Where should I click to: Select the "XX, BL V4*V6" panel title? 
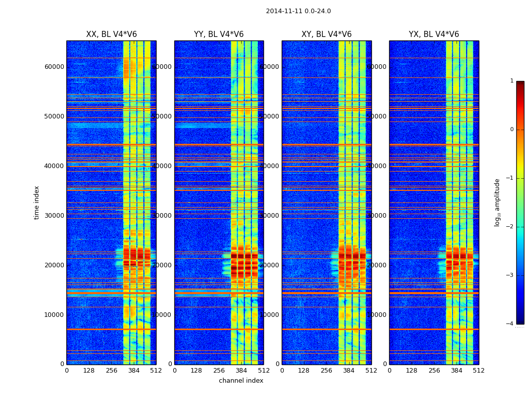point(111,34)
